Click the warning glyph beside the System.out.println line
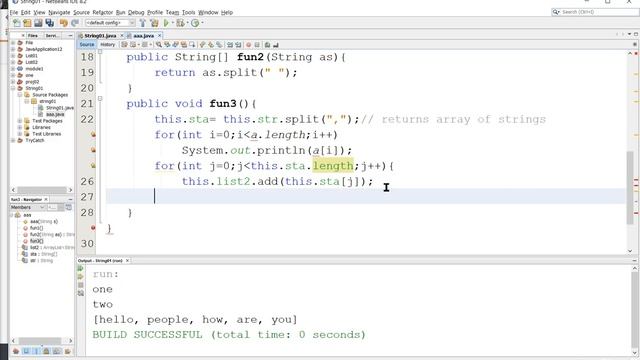This screenshot has height=360, width=640. point(93,150)
